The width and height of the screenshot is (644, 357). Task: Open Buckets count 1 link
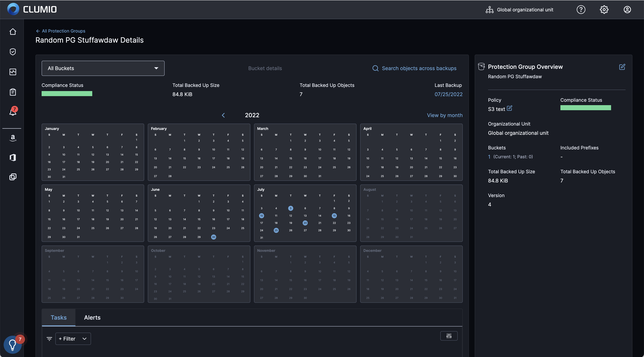489,157
